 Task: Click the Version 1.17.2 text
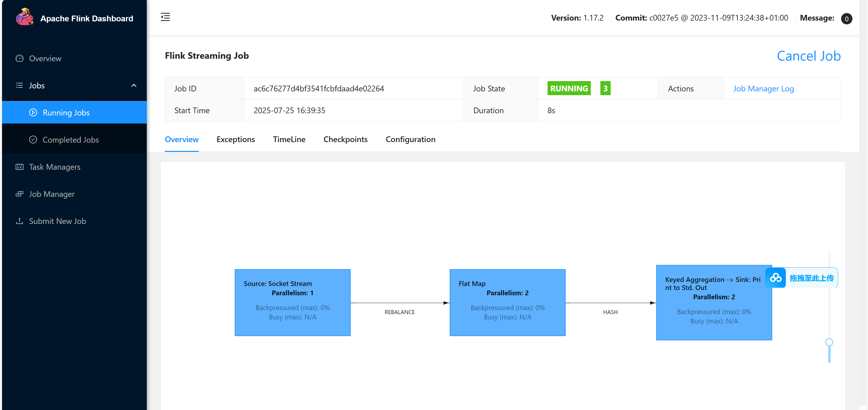577,18
